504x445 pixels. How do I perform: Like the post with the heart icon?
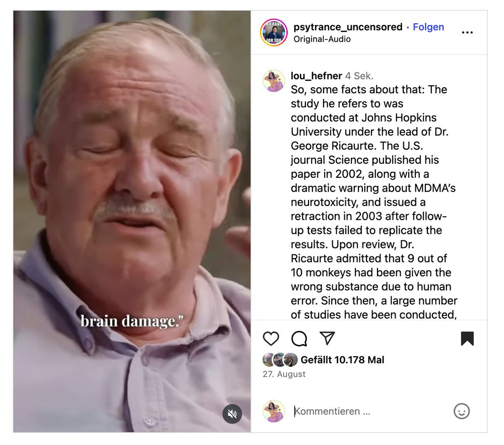pyautogui.click(x=271, y=338)
